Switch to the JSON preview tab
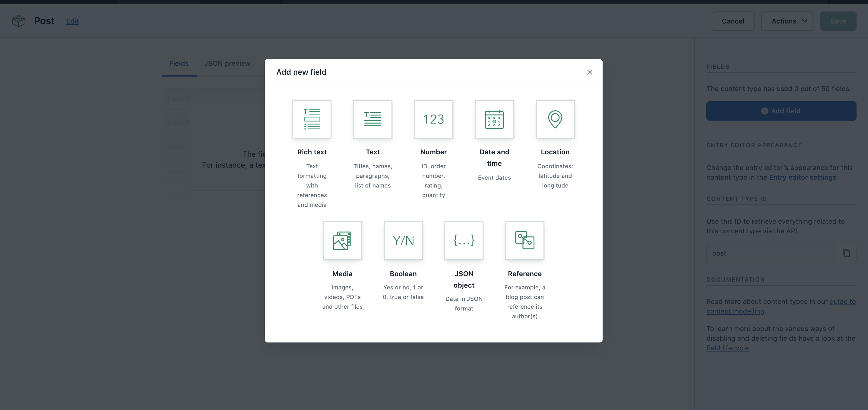868x410 pixels. click(x=227, y=63)
